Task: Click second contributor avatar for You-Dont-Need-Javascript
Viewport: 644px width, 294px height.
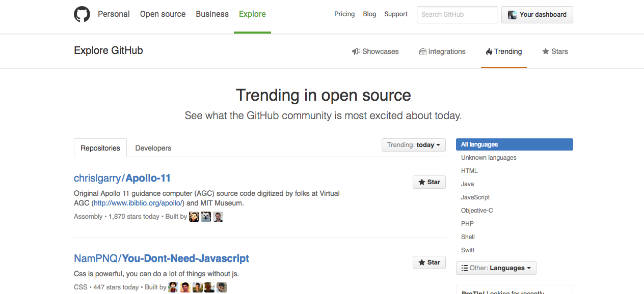Action: 185,287
